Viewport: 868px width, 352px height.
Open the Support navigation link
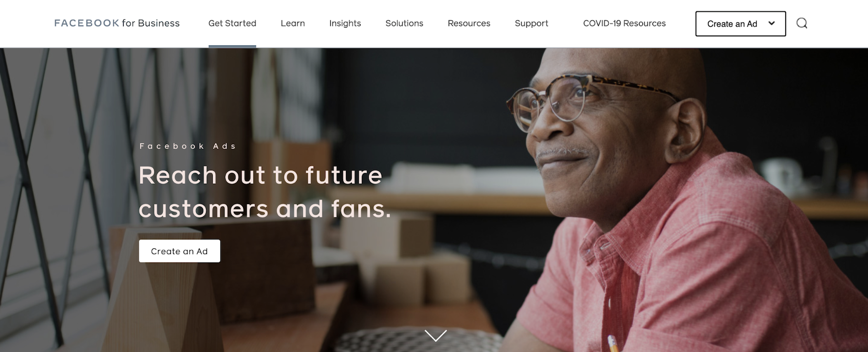(532, 23)
